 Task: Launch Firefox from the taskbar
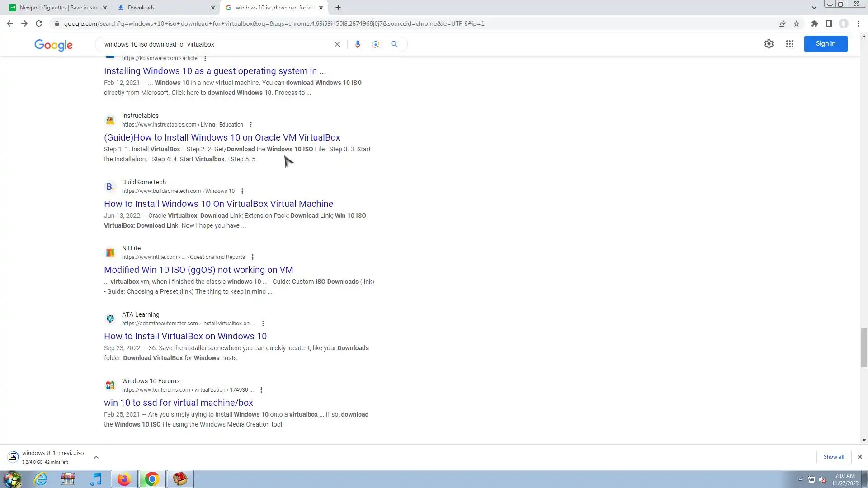tap(124, 479)
